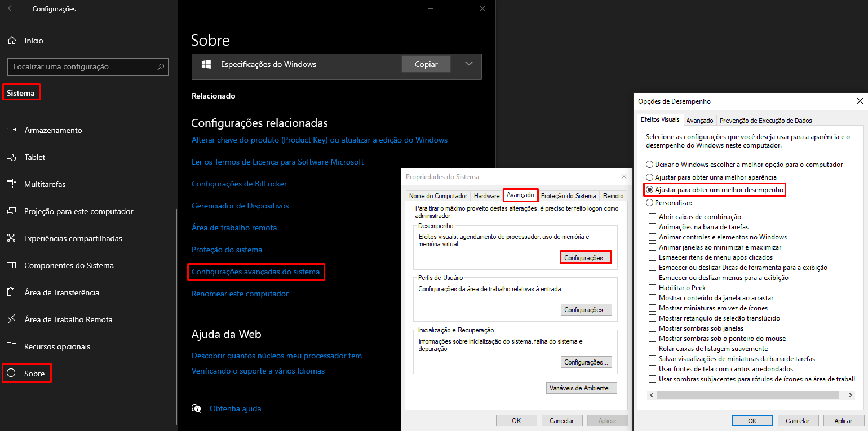Image resolution: width=868 pixels, height=431 pixels.
Task: Open the Área de Transferência clipboard icon
Action: pyautogui.click(x=11, y=292)
